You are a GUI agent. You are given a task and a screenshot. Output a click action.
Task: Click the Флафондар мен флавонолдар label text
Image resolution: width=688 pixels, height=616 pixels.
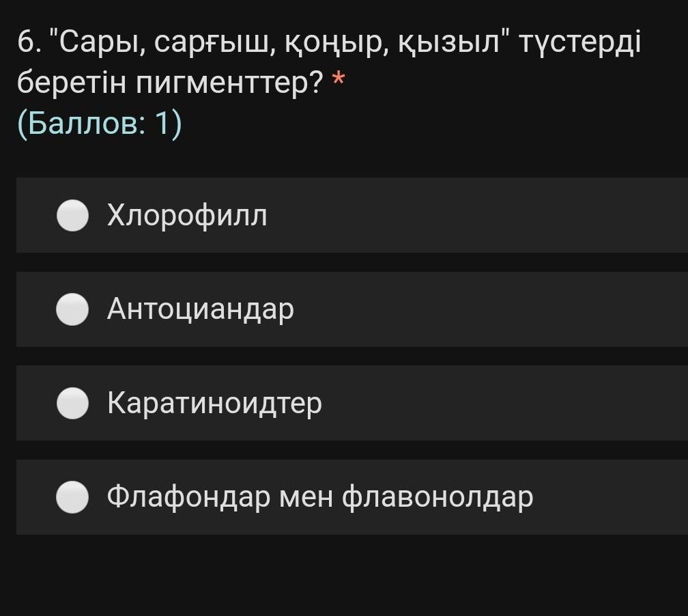(320, 497)
